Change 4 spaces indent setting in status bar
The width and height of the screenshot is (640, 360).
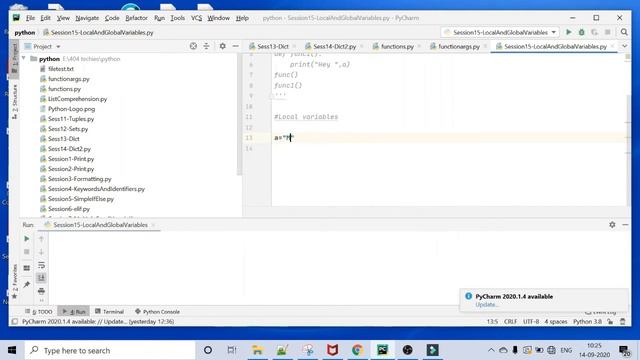556,322
